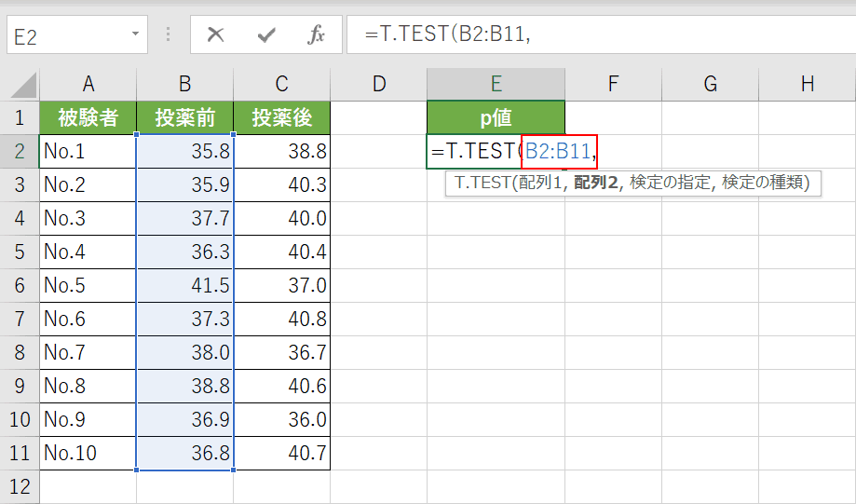The image size is (856, 504).
Task: Click cell containing No.5
Action: tap(88, 286)
